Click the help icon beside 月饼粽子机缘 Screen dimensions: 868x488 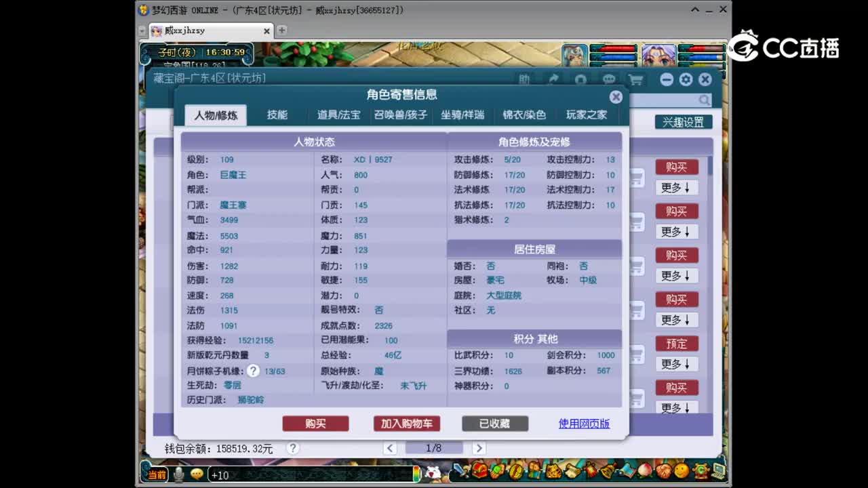pos(253,371)
